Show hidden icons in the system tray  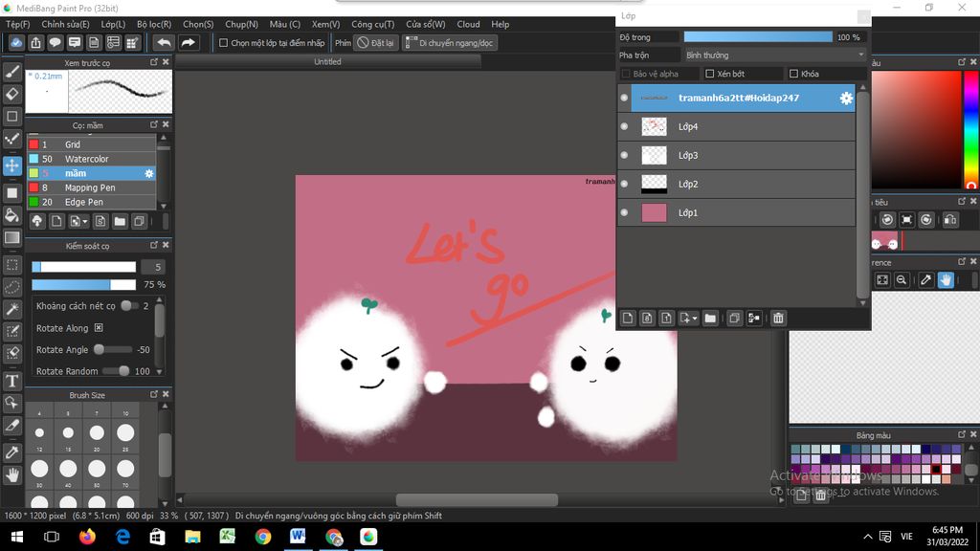[867, 537]
